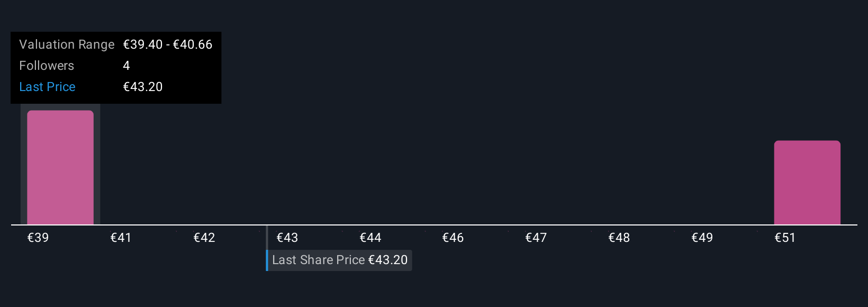This screenshot has width=868, height=307.
Task: Click the €39.40 - €40.66 range value
Action: coord(168,44)
